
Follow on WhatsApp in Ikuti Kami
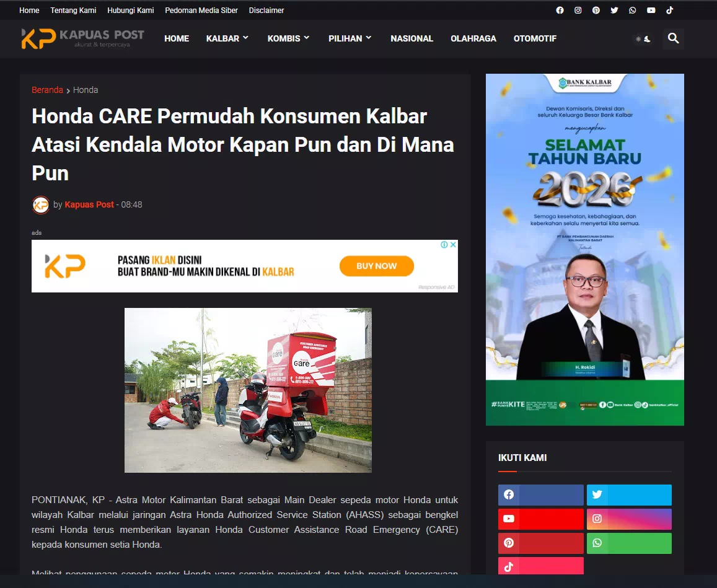(629, 543)
